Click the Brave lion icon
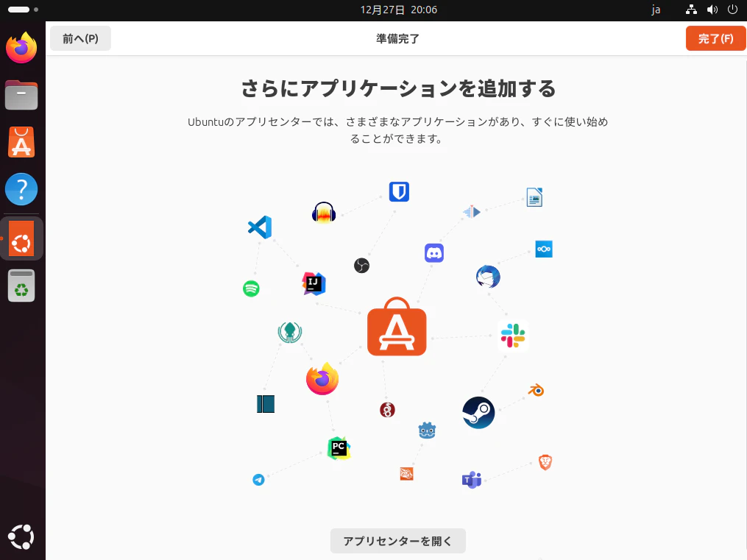747x560 pixels. point(545,462)
